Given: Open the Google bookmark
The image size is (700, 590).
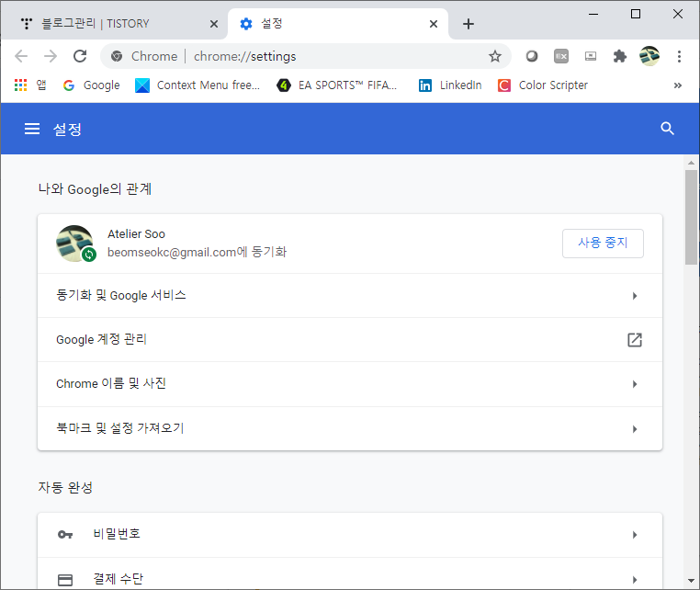Looking at the screenshot, I should click(92, 85).
